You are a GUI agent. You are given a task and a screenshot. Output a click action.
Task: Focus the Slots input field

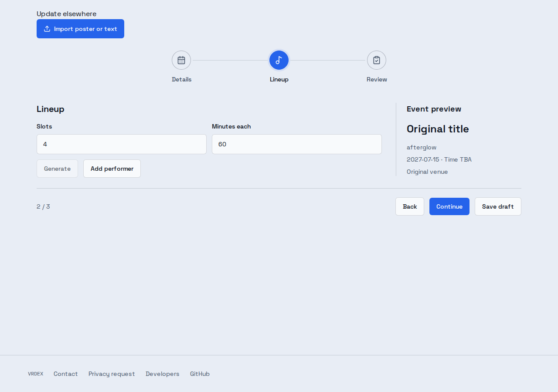(x=122, y=144)
